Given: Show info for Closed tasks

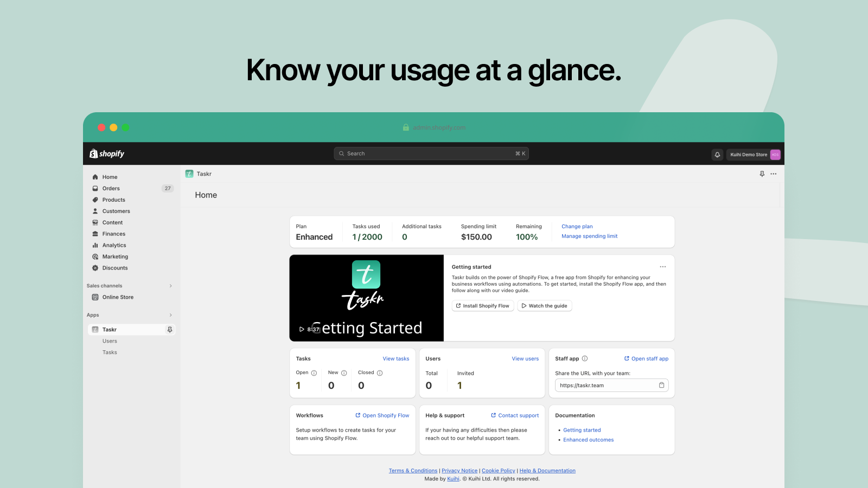Looking at the screenshot, I should [x=380, y=373].
